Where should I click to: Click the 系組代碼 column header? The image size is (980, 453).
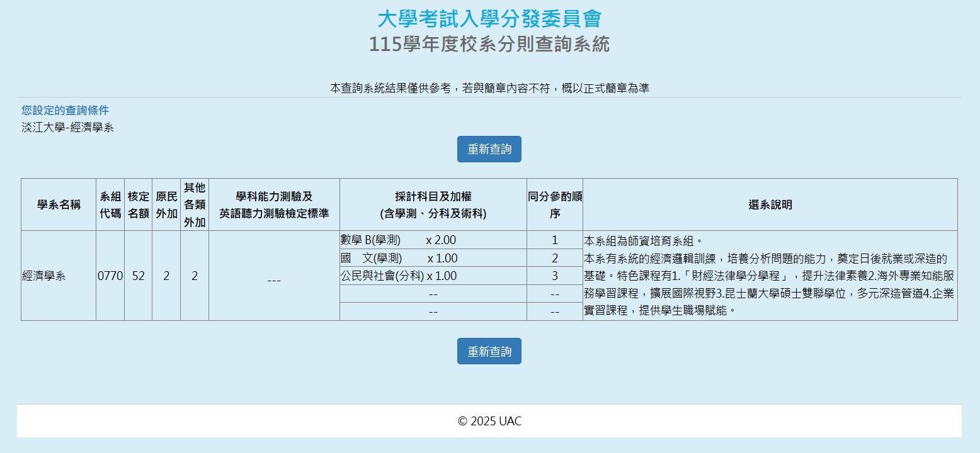tap(110, 204)
